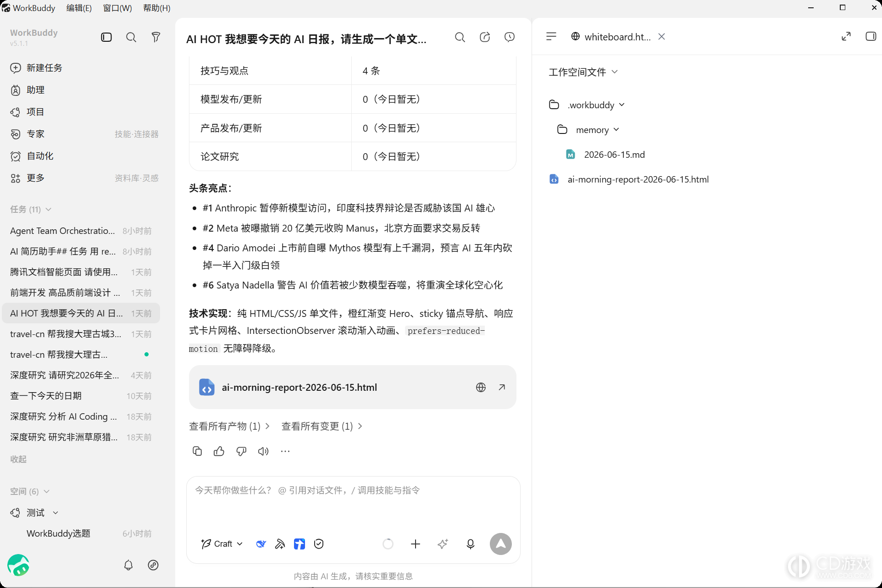Open the conversation history clock icon

pyautogui.click(x=510, y=37)
